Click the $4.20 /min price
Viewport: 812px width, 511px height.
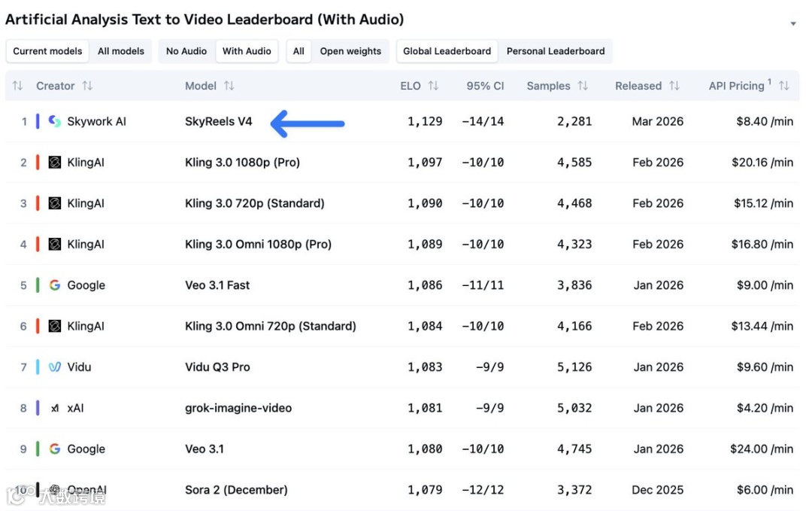click(x=765, y=408)
